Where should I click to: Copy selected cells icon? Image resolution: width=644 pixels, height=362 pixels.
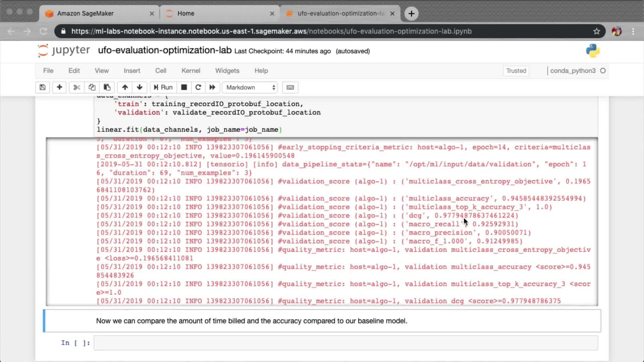tap(92, 87)
